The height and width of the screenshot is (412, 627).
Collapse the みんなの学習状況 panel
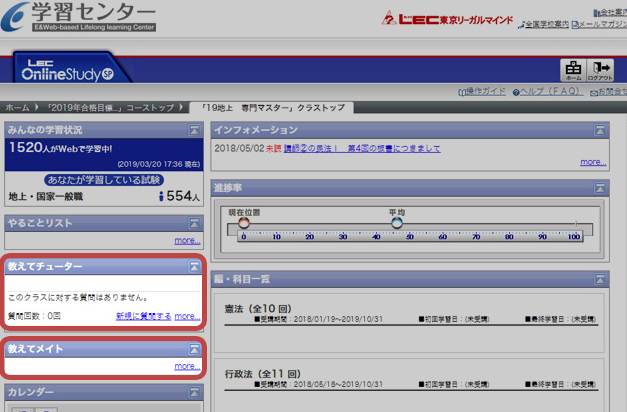(x=194, y=130)
